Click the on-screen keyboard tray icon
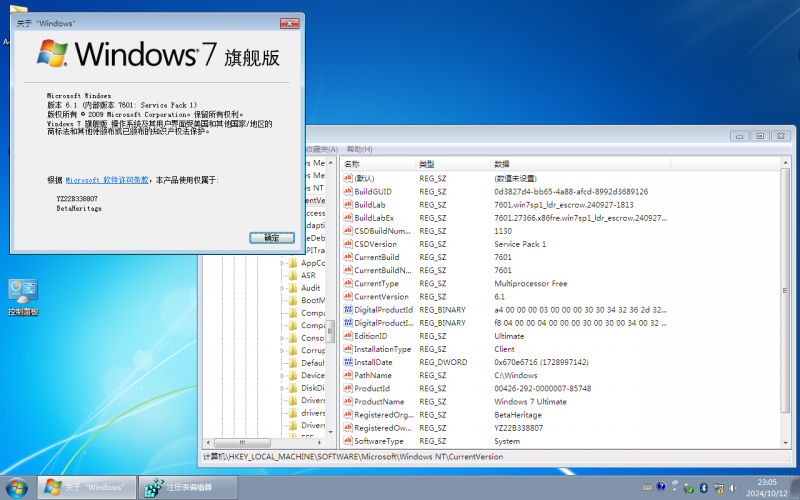Viewport: 800px width, 500px height. pyautogui.click(x=647, y=487)
